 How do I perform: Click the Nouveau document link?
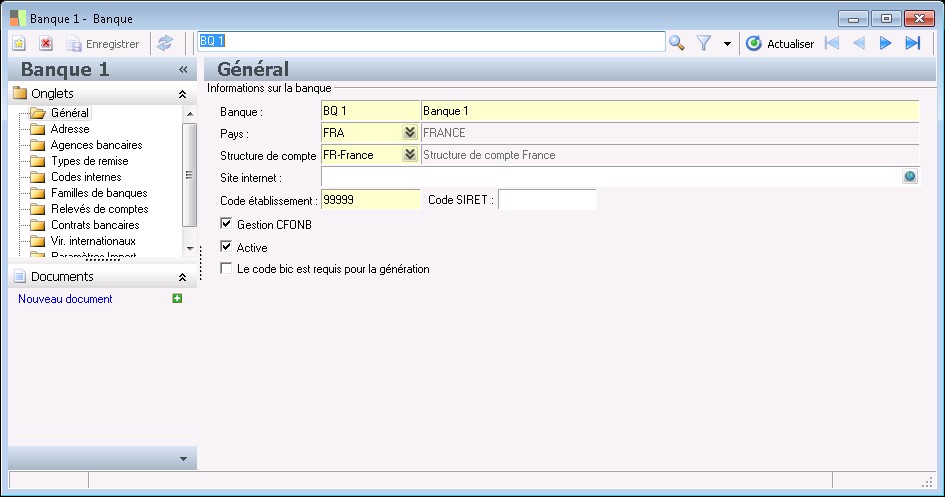click(x=65, y=299)
